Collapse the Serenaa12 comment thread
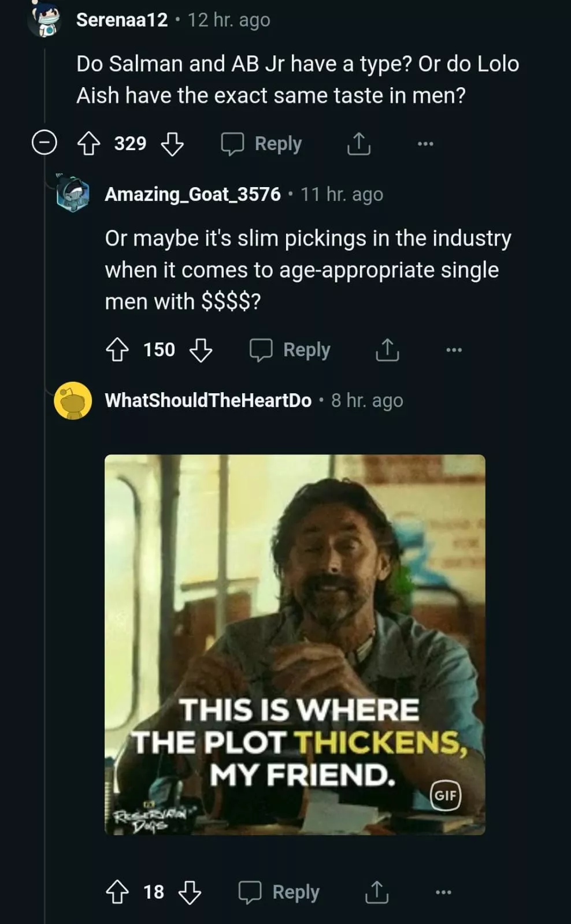This screenshot has width=571, height=924. 44,143
